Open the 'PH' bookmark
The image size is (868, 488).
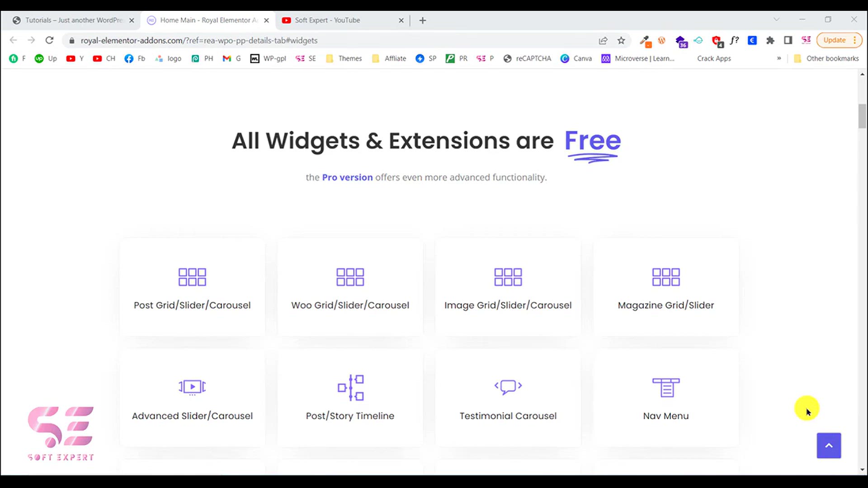(x=202, y=58)
